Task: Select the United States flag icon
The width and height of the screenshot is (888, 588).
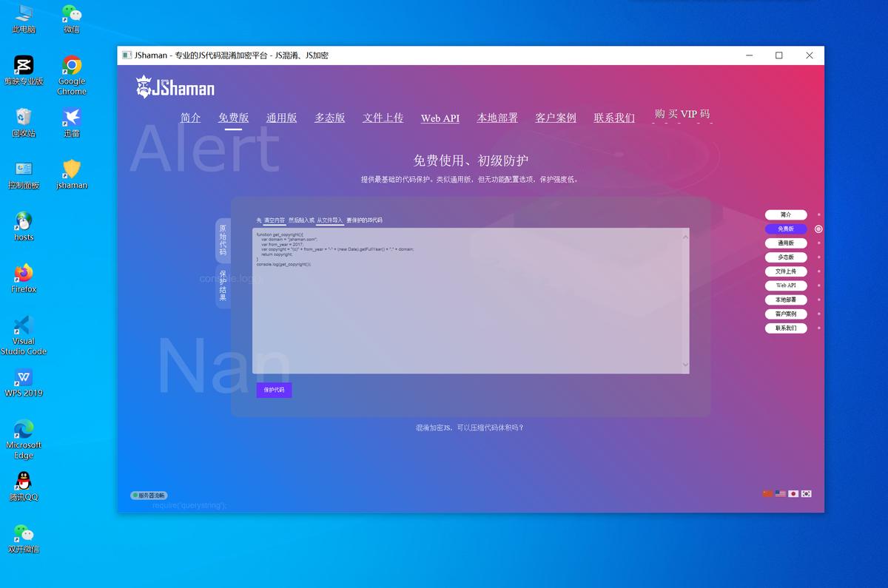Action: coord(781,493)
